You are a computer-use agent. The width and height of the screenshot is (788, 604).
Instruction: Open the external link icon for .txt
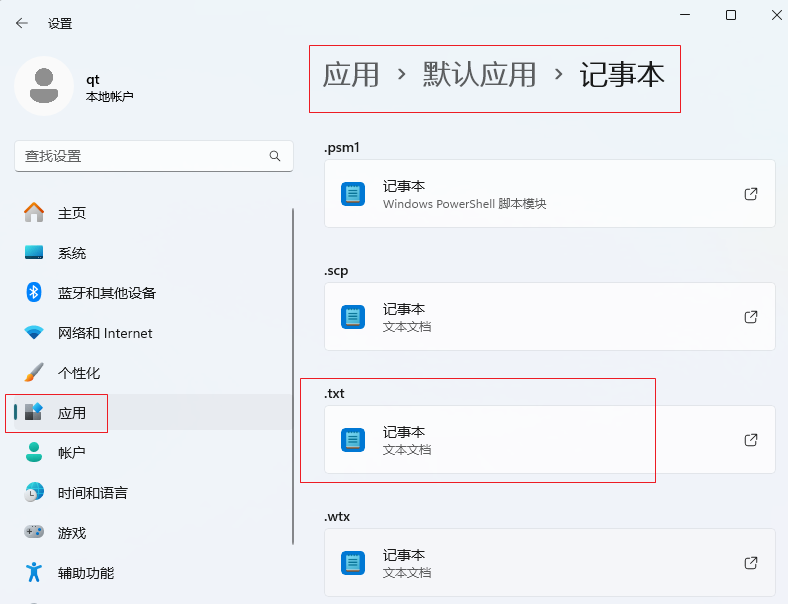[751, 440]
